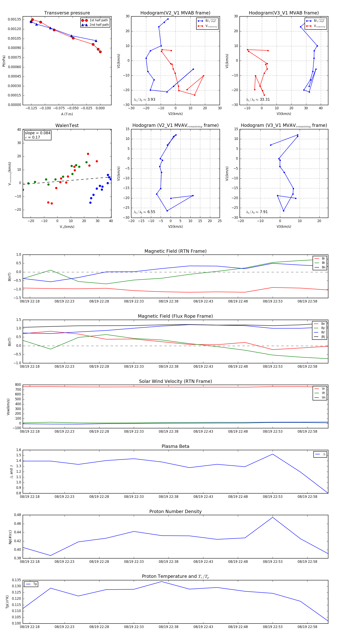The height and width of the screenshot is (644, 351).
Task: Click the "Vsw(km/s)" y-axis label
Action: click(x=8, y=407)
